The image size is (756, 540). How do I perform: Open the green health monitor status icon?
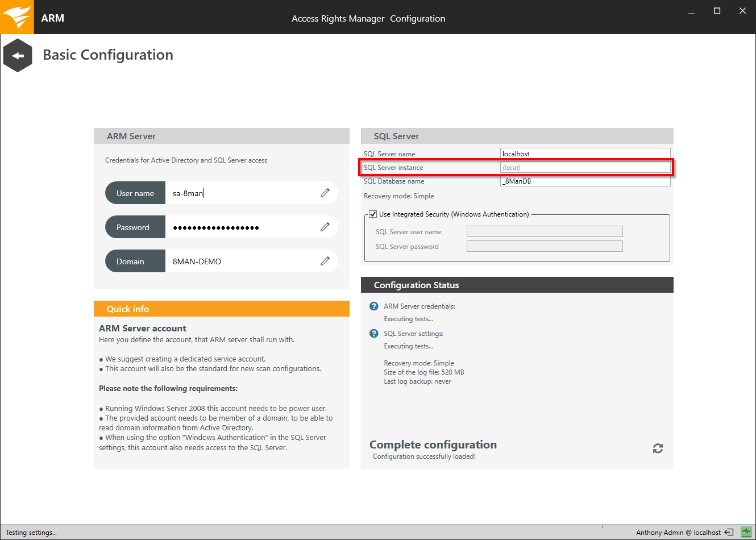(746, 532)
